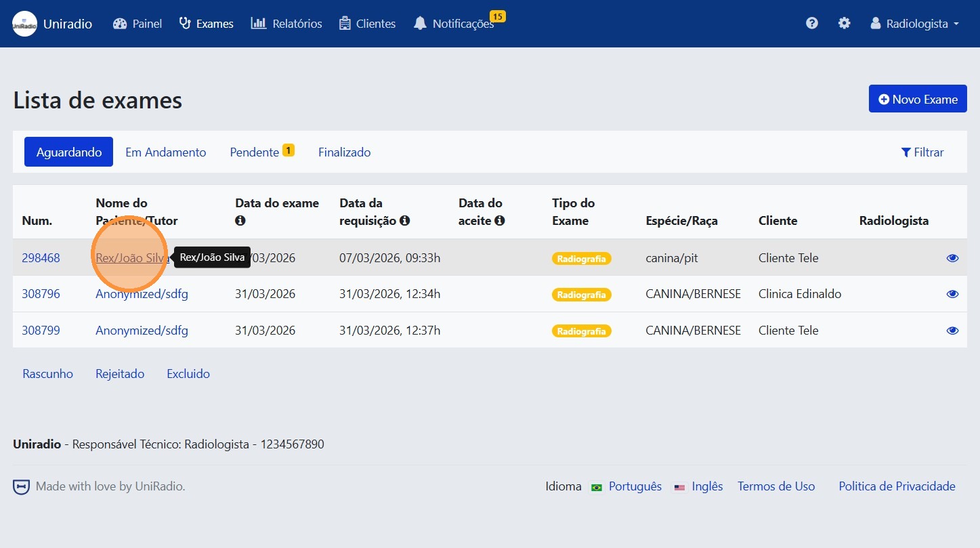Click info icon beside Data da requisição
The image size is (980, 548).
pos(404,221)
